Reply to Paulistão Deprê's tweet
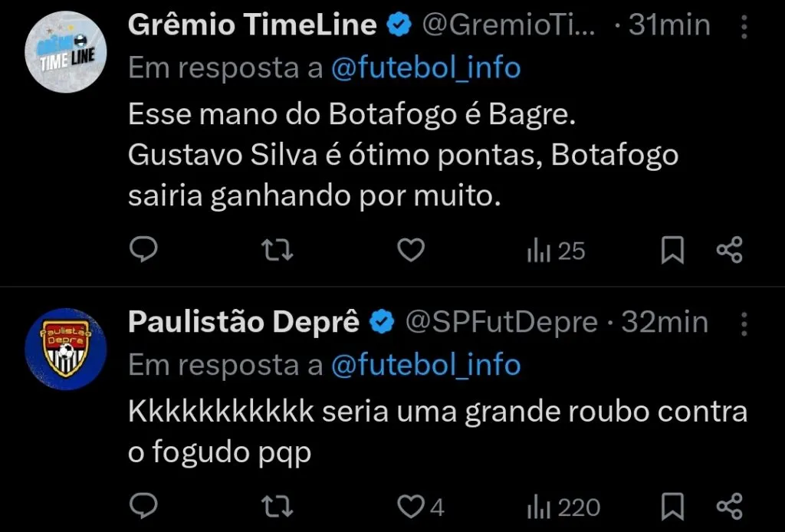Image resolution: width=785 pixels, height=532 pixels. click(x=144, y=506)
